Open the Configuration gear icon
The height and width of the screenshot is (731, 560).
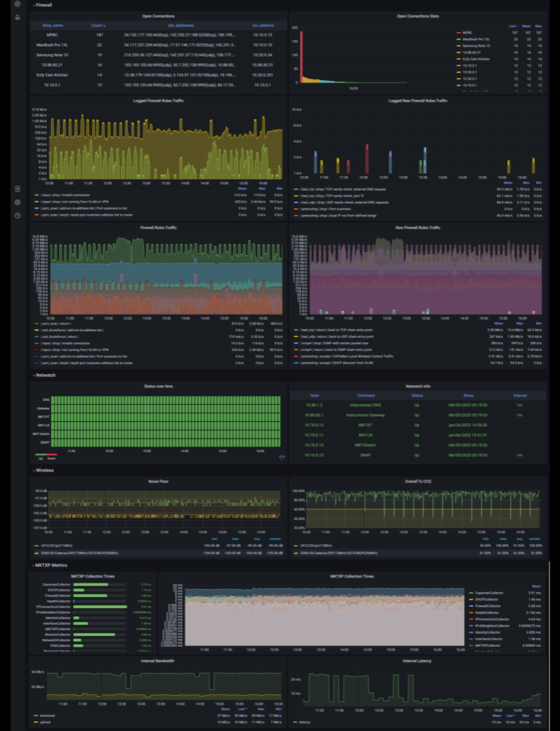click(x=18, y=202)
